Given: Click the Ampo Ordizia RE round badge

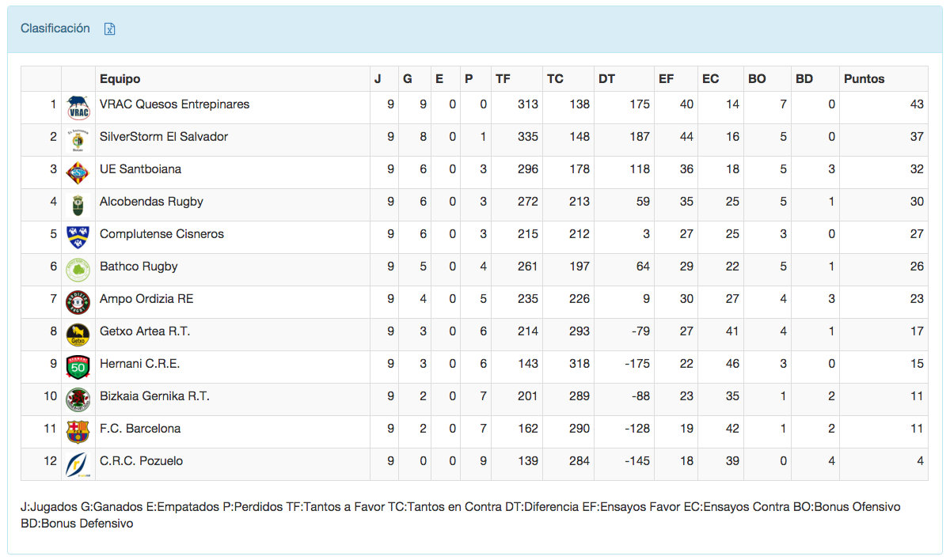Looking at the screenshot, I should tap(78, 300).
